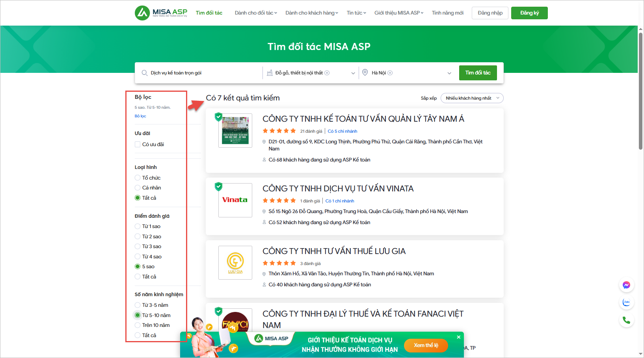Click the industry icon in search bar
Screen dimensions: 644x358
pos(270,73)
